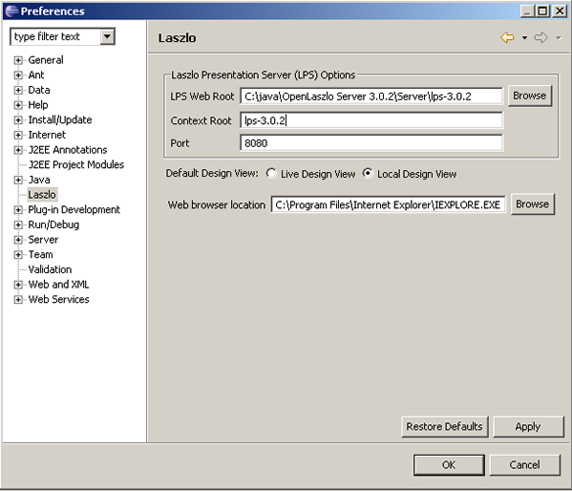572x491 pixels.
Task: Click the Apply button
Action: 528,426
